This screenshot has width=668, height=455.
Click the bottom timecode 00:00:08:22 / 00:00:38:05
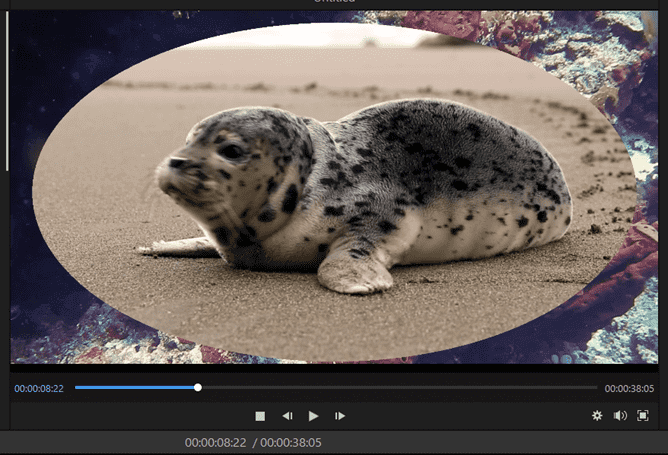[x=253, y=443]
